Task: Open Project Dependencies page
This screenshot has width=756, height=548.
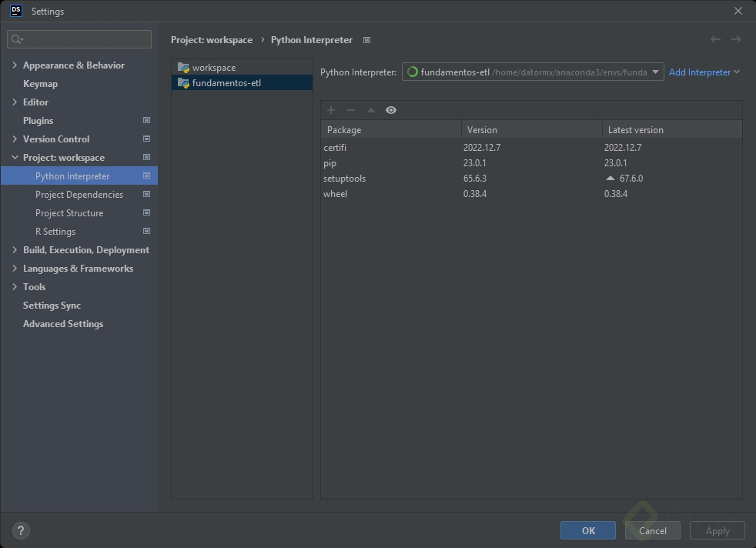Action: (x=79, y=194)
